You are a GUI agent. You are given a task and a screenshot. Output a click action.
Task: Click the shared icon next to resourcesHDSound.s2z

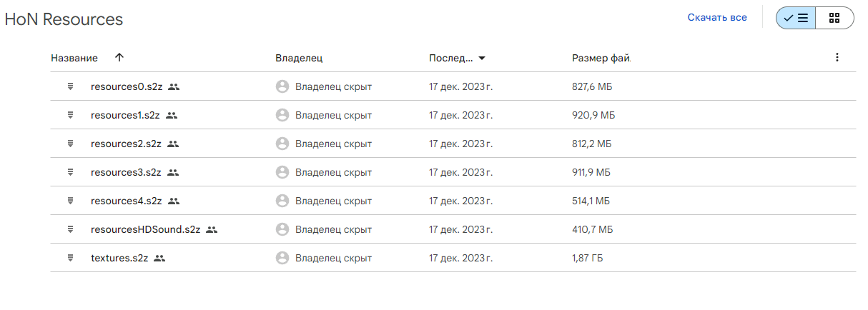point(212,229)
